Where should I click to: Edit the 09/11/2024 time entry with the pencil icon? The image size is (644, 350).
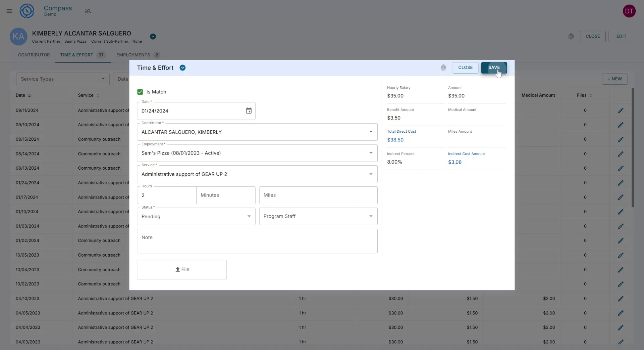click(621, 110)
